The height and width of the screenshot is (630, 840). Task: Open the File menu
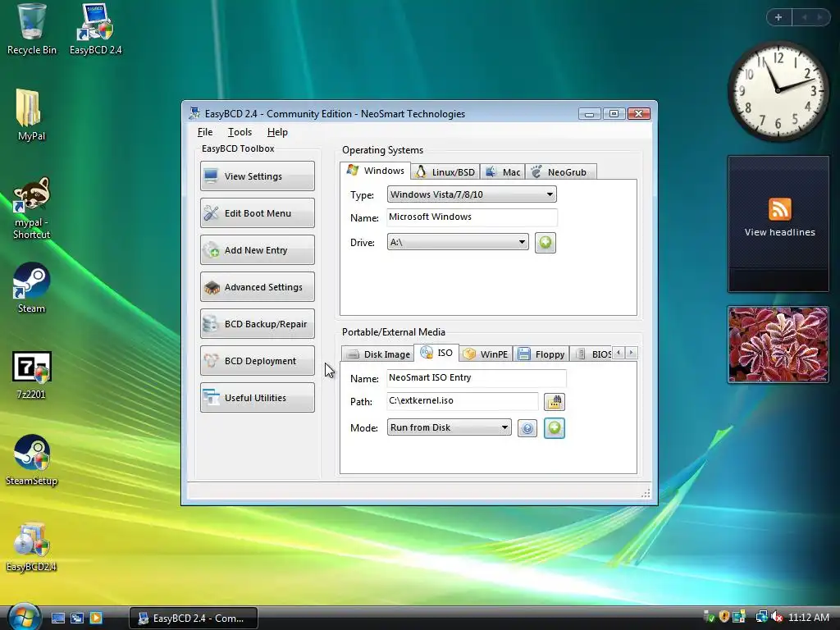pyautogui.click(x=204, y=132)
